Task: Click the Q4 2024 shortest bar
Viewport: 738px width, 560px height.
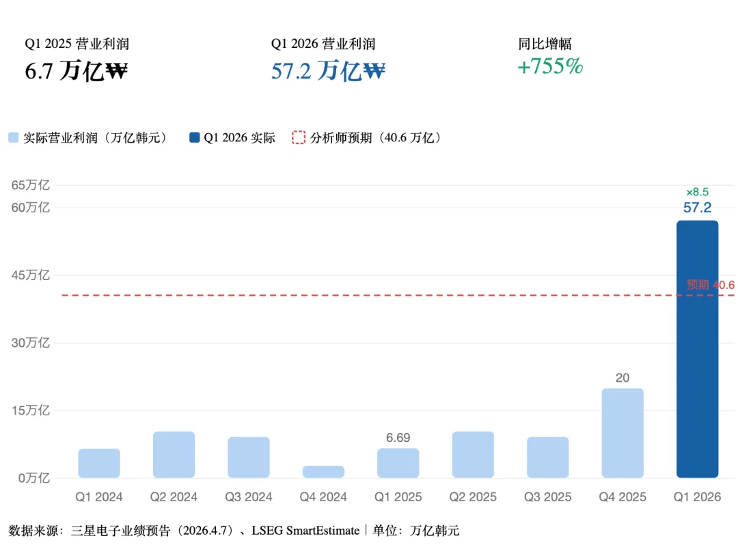Action: coord(323,470)
